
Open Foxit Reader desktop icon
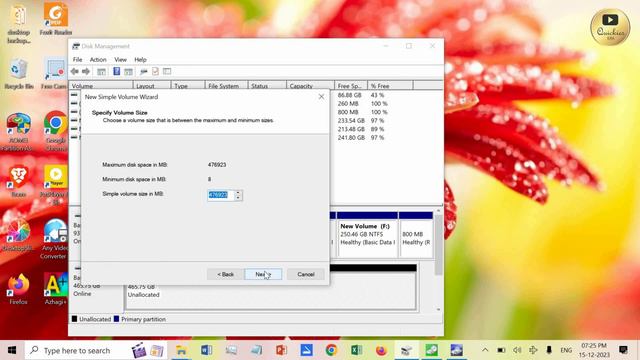(56, 19)
